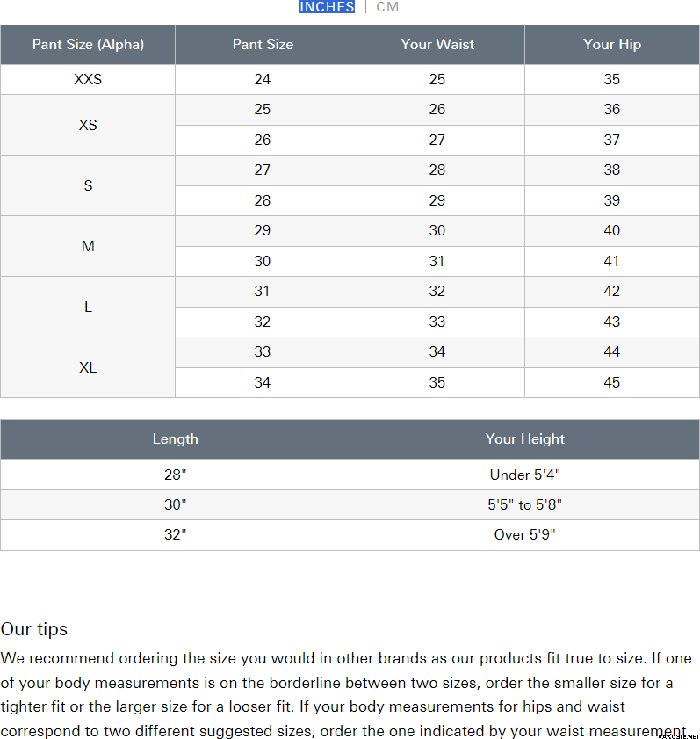
Task: Select the XL alpha size cell
Action: (88, 367)
